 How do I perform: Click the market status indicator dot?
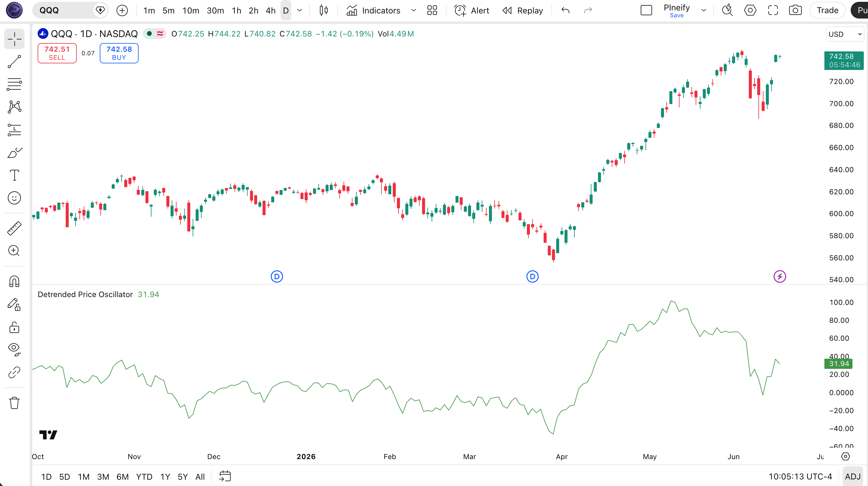pos(149,34)
